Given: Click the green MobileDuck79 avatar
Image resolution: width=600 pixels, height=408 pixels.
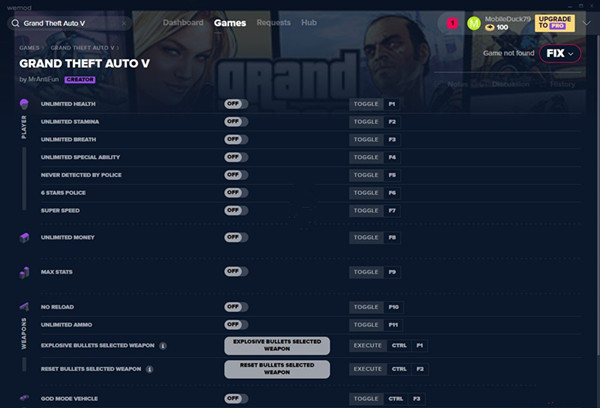Looking at the screenshot, I should tap(474, 23).
